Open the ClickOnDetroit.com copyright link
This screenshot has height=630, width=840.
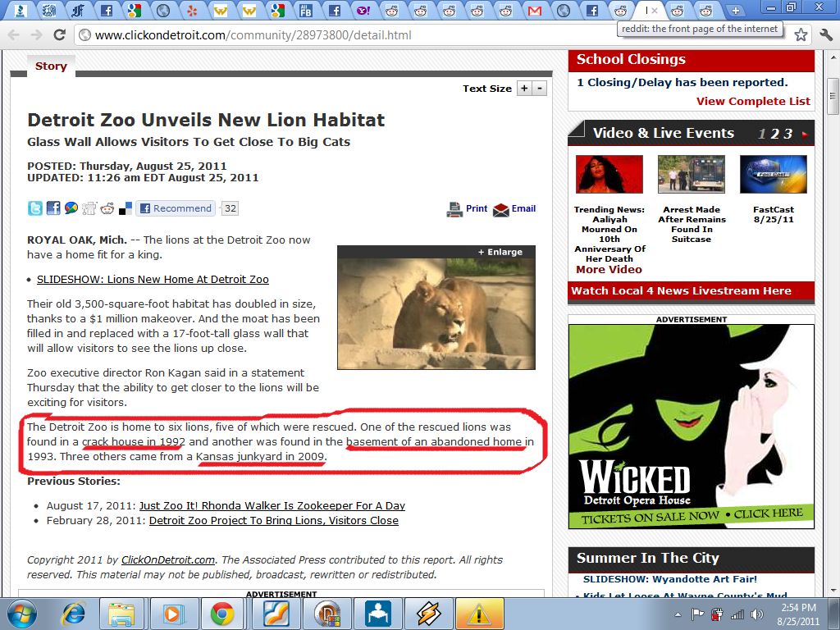[168, 559]
